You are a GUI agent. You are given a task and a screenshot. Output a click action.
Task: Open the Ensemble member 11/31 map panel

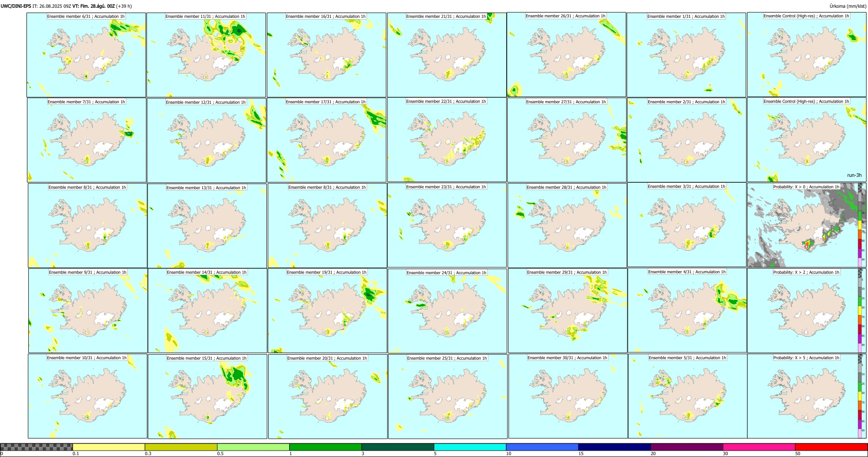(x=206, y=55)
